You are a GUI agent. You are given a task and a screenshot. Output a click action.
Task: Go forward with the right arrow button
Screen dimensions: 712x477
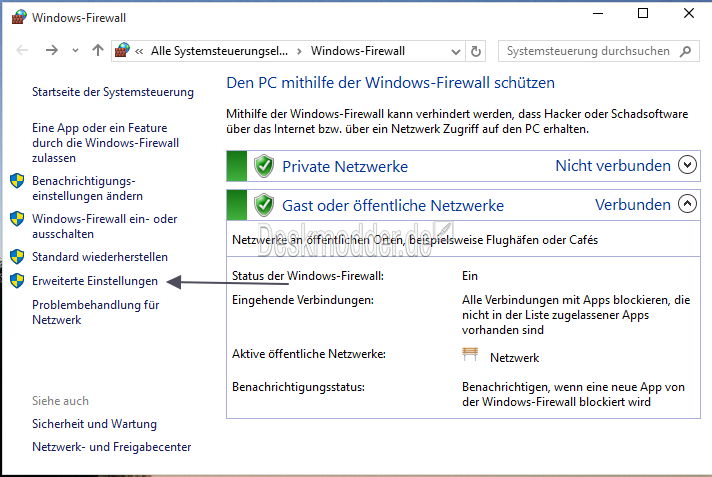(x=52, y=50)
